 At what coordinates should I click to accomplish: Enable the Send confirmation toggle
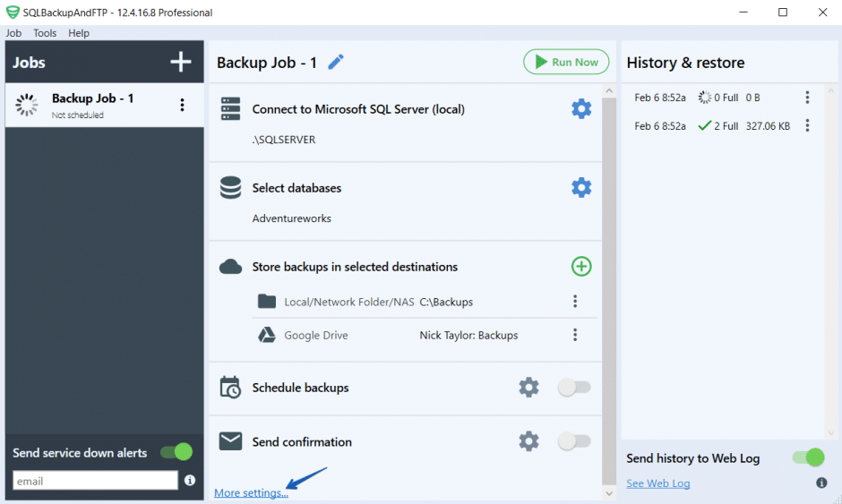pos(574,441)
